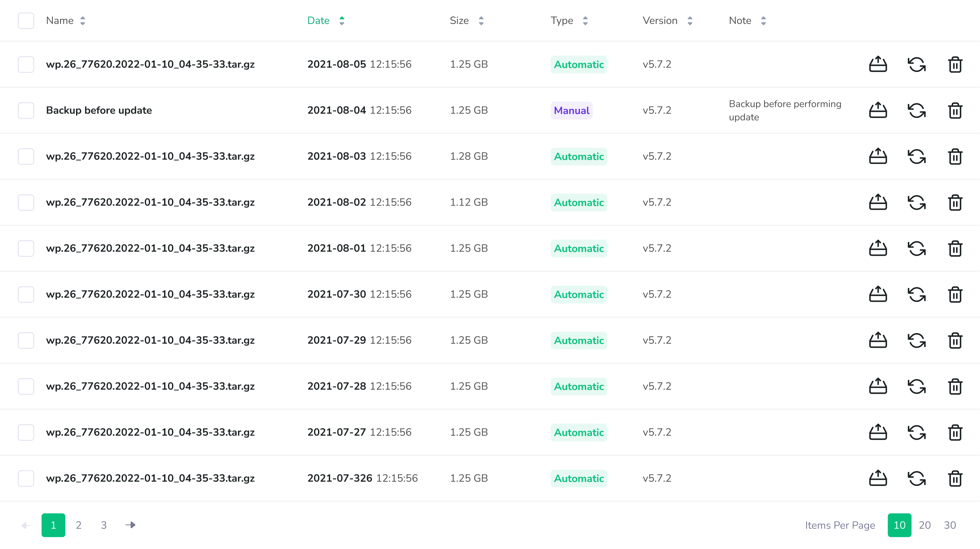Open page 2 of backups
Image resolution: width=980 pixels, height=549 pixels.
(78, 525)
